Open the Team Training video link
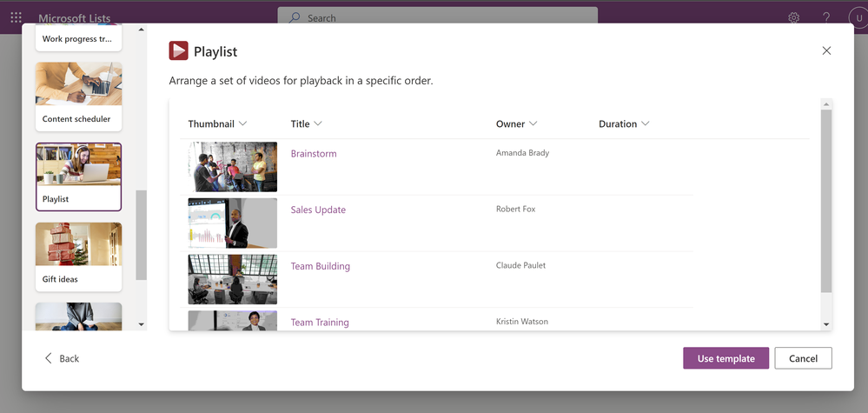The height and width of the screenshot is (413, 868). tap(320, 323)
